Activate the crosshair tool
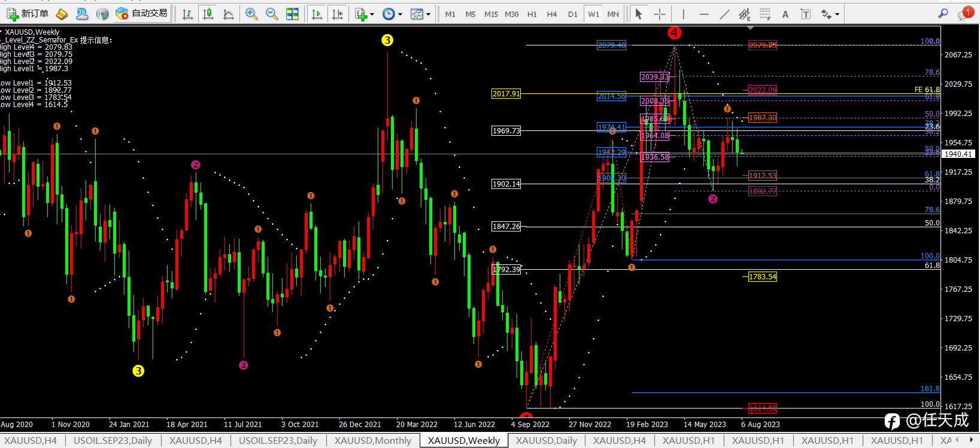The image size is (980, 448). [659, 14]
